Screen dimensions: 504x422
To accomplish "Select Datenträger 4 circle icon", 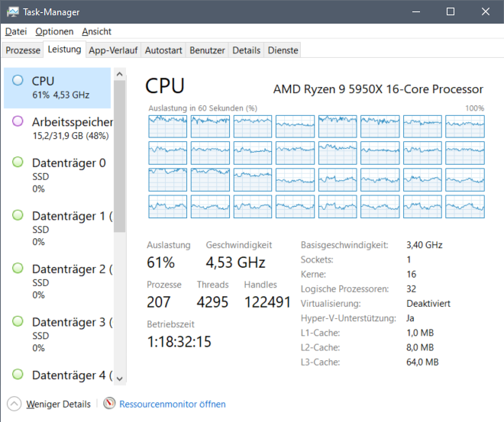I will [18, 374].
